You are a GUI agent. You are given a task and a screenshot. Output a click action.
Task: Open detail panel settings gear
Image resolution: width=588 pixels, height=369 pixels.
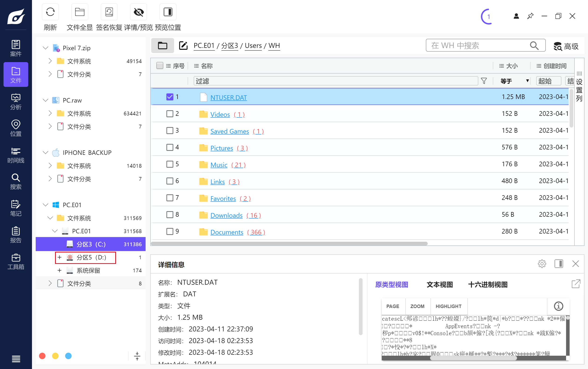point(542,264)
